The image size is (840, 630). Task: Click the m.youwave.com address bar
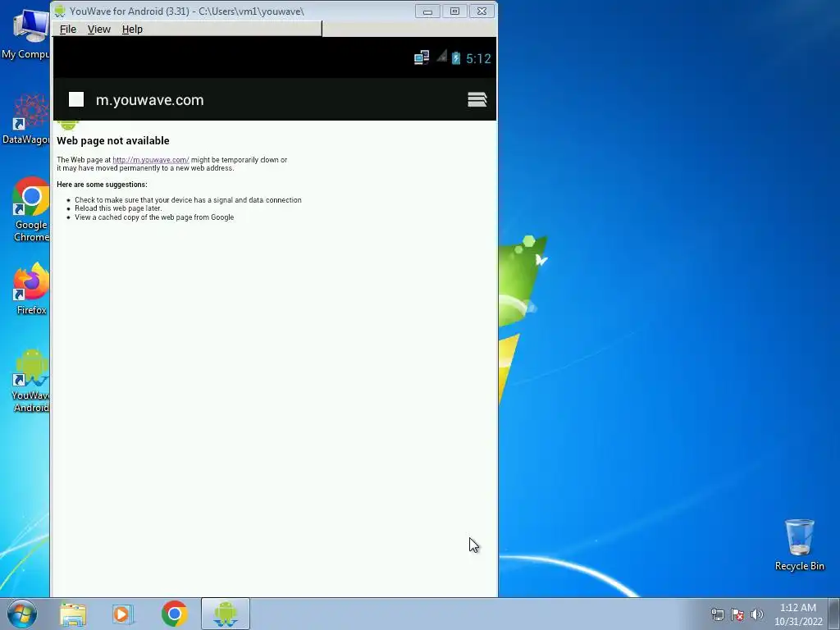click(149, 99)
